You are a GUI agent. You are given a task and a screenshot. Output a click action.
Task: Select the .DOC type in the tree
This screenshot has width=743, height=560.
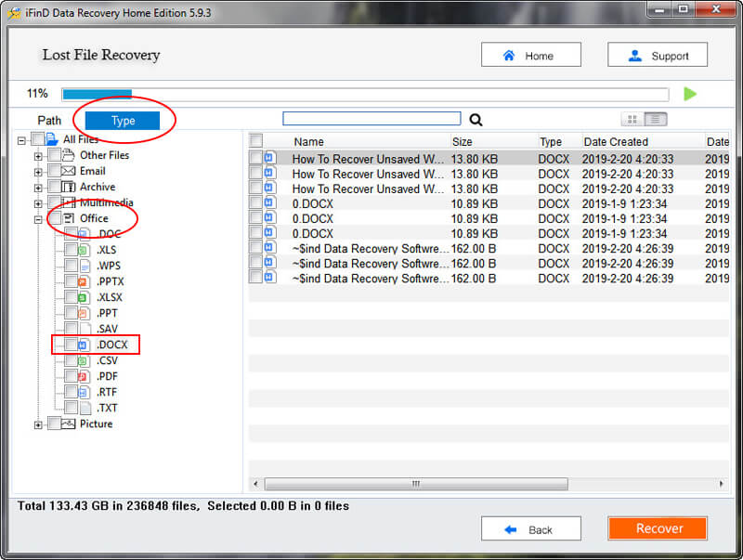tap(109, 234)
